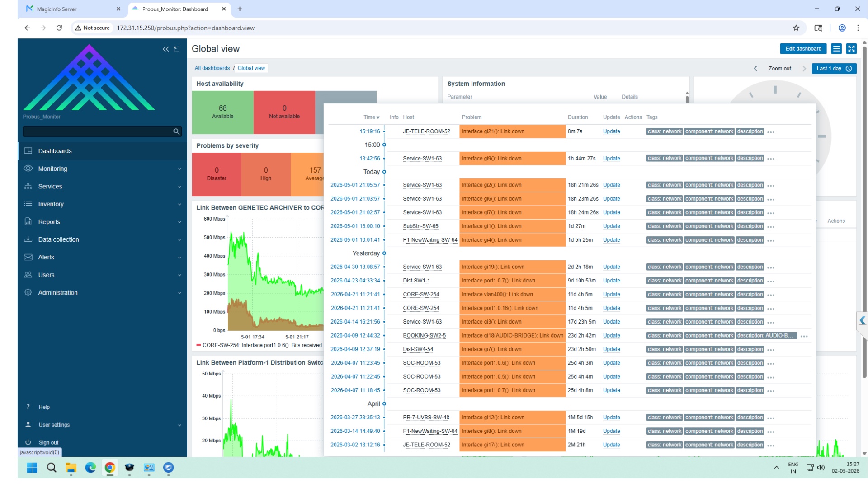Collapse the sidebar with the double-chevron icon

pos(166,49)
